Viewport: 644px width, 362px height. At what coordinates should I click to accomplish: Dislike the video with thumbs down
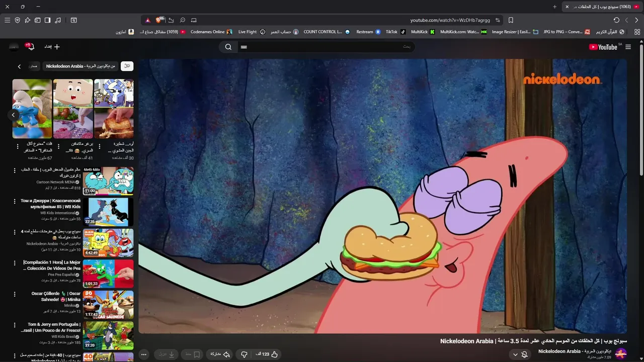pos(244,354)
